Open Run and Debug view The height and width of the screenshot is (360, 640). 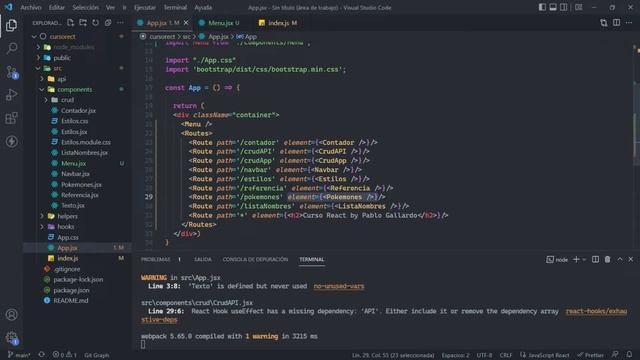click(11, 95)
